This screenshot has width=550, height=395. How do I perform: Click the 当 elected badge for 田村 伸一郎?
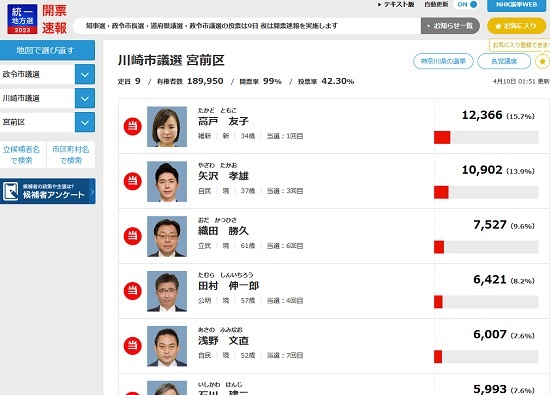[132, 291]
